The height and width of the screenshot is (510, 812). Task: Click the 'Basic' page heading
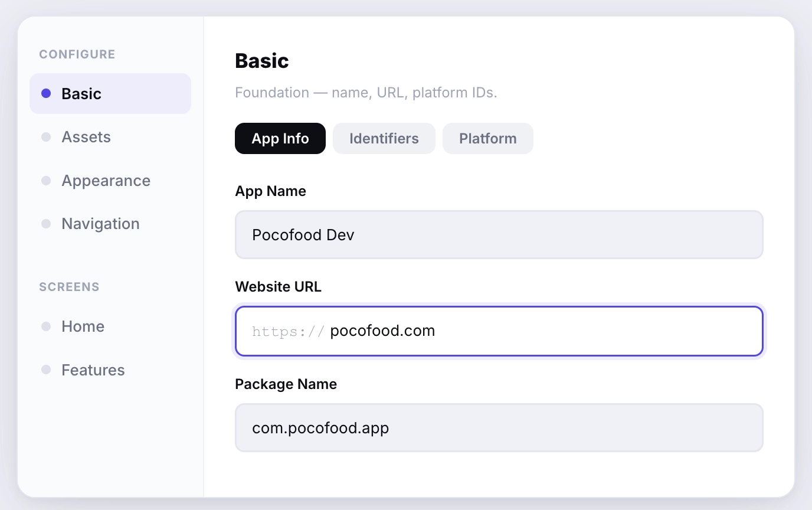click(x=262, y=61)
